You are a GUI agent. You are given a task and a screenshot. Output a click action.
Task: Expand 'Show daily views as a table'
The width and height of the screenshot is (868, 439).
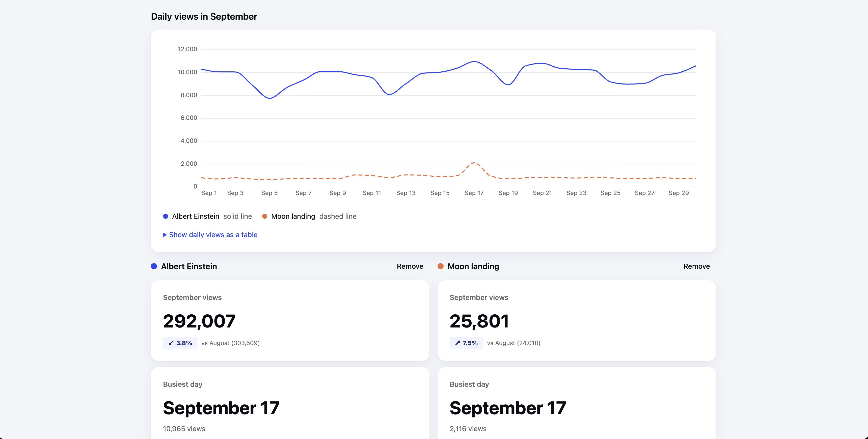pos(210,235)
